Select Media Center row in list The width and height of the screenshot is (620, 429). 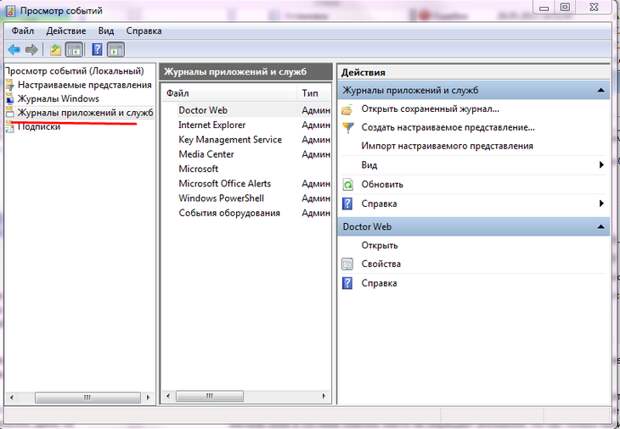pos(247,154)
